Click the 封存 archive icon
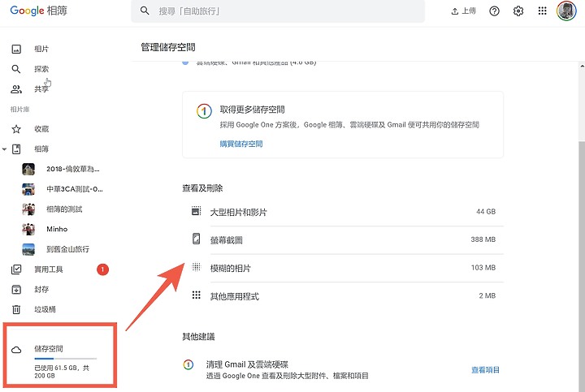This screenshot has width=585, height=392. pos(16,290)
